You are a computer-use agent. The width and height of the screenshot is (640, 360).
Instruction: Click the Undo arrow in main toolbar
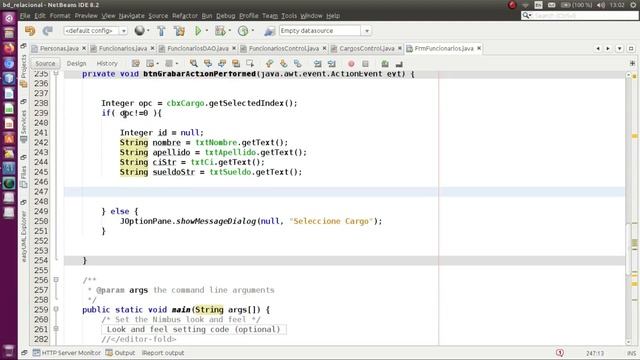point(30,31)
